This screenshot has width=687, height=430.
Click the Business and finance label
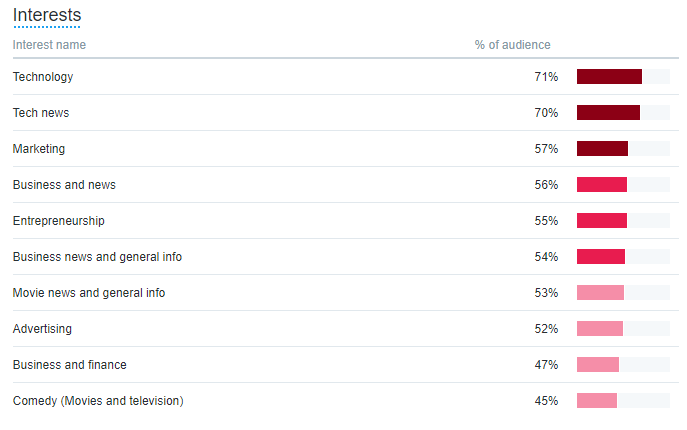(70, 365)
